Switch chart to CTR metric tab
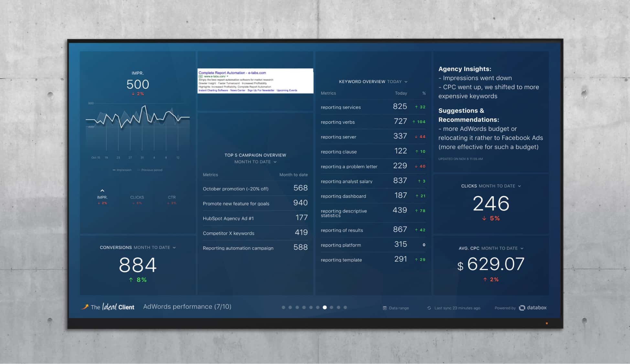The image size is (630, 364). 171,197
